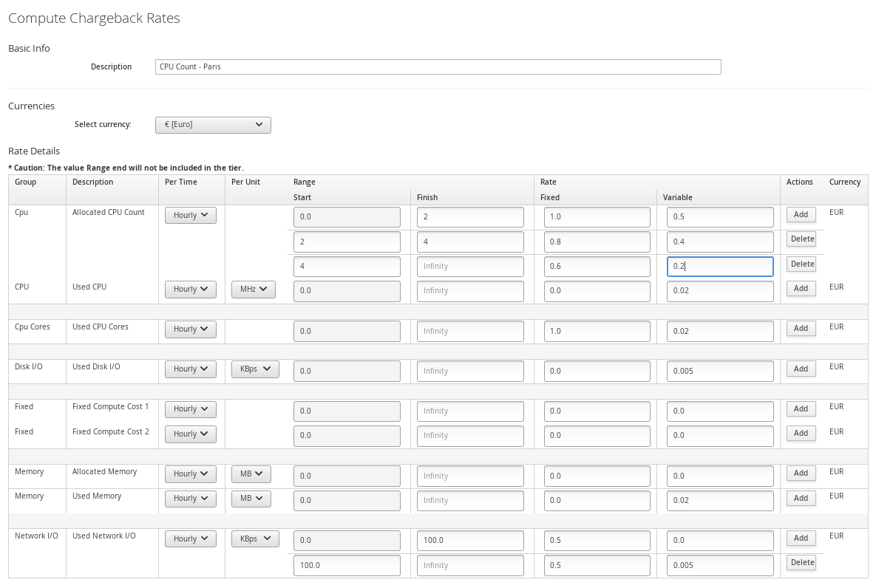Delete the CPU tier starting at 2
Image resolution: width=876 pixels, height=588 pixels.
coord(801,239)
